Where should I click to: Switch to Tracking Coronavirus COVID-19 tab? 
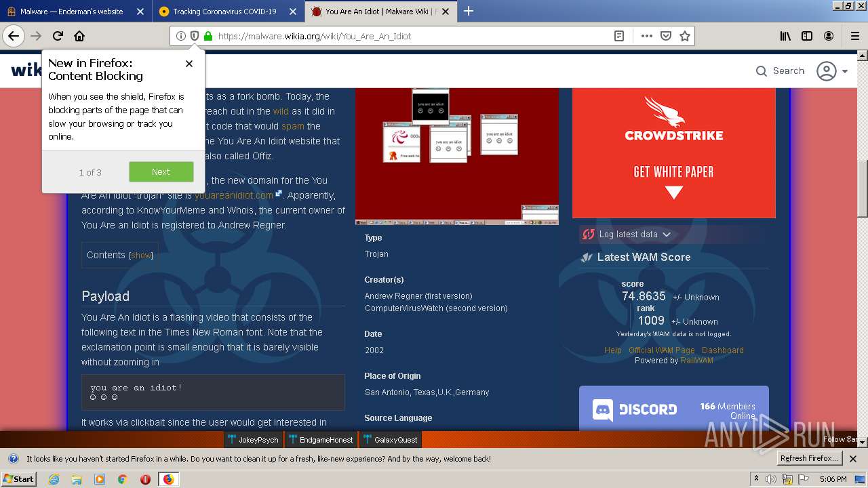coord(227,12)
